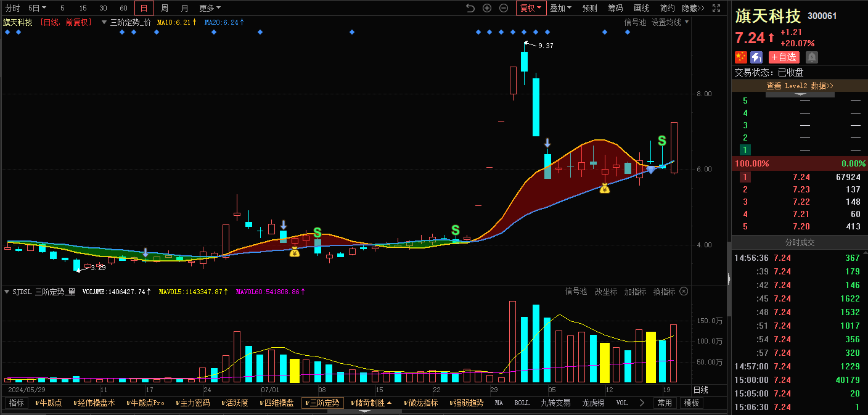This screenshot has width=868, height=415.
Task: Click the undo arrow icon in toolbar
Action: click(x=470, y=8)
